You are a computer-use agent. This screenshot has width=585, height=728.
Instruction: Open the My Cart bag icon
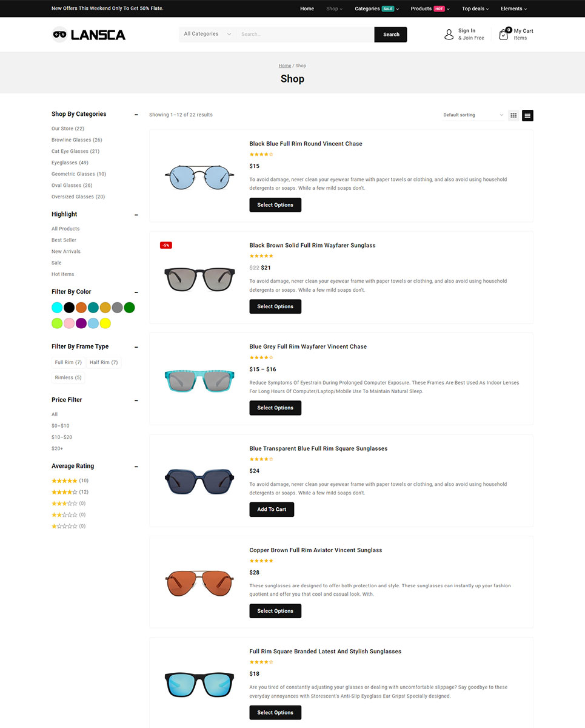[x=504, y=35]
